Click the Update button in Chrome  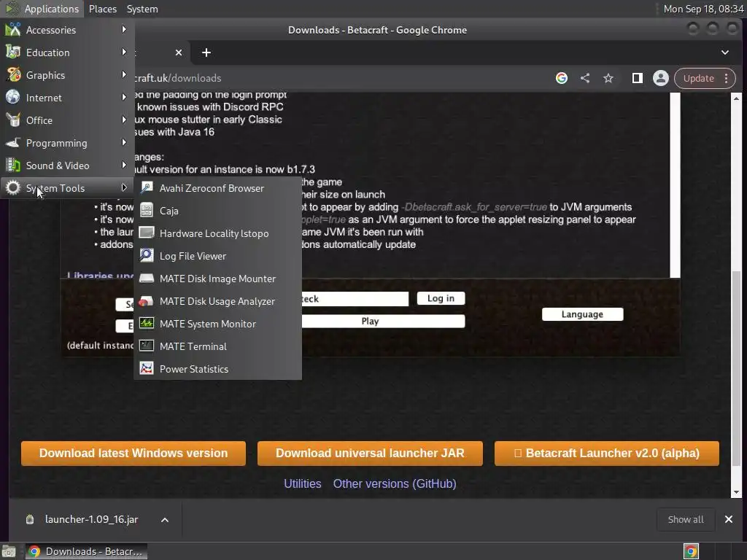(x=698, y=78)
